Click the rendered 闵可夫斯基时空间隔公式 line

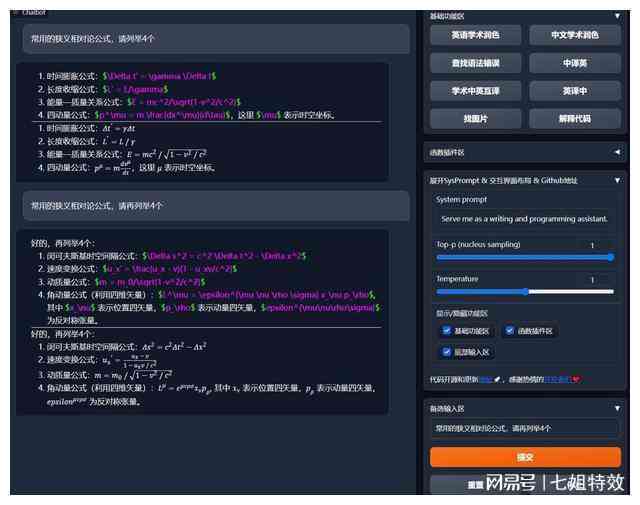point(122,347)
